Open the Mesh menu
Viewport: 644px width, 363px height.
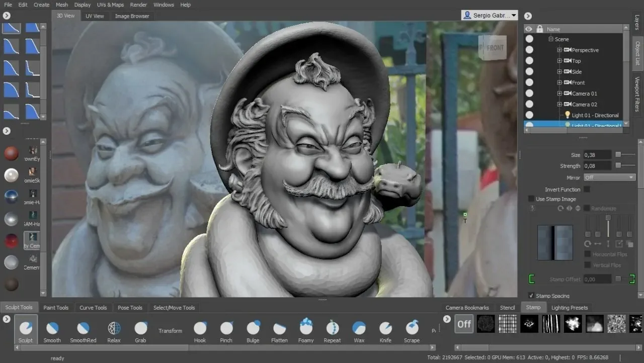point(62,5)
